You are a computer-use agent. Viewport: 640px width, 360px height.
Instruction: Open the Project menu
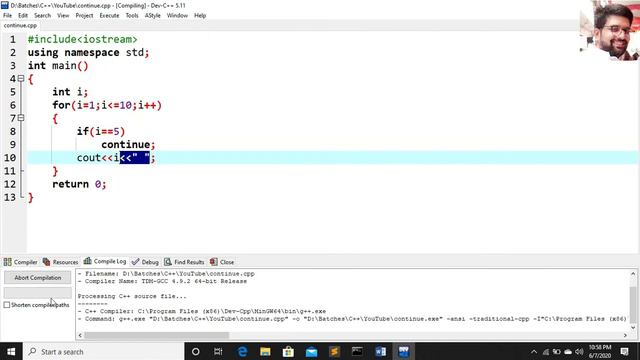coord(84,16)
